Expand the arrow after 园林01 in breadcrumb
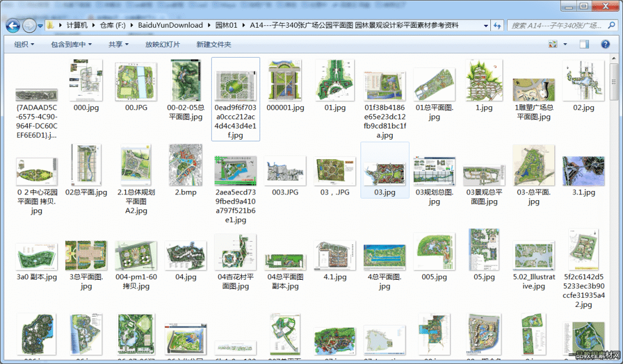 pyautogui.click(x=243, y=25)
